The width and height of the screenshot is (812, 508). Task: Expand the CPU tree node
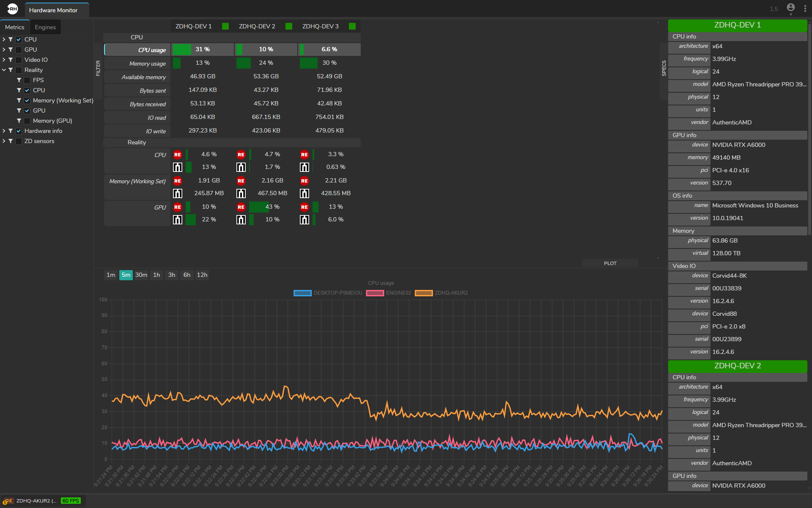(x=4, y=39)
